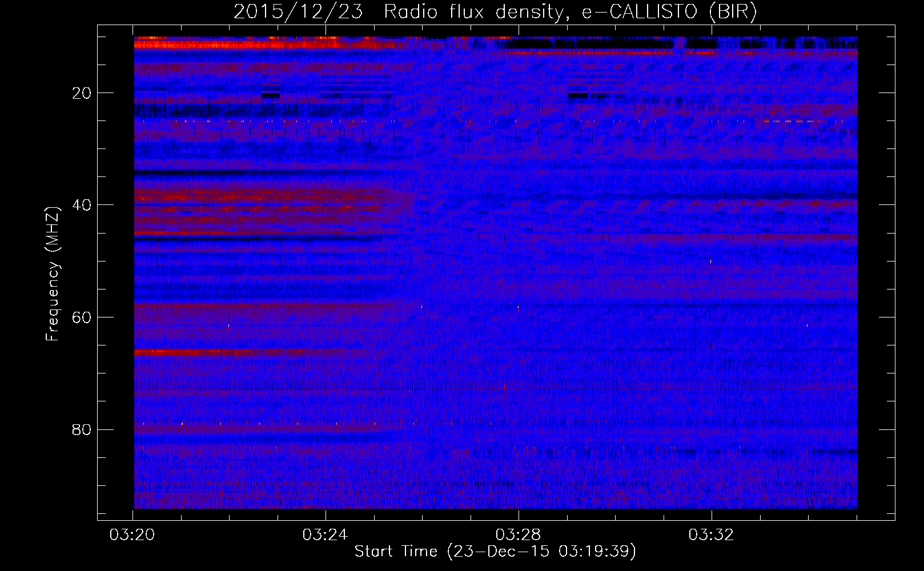Click the 03:32 time tick label
924x571 pixels.
[711, 535]
